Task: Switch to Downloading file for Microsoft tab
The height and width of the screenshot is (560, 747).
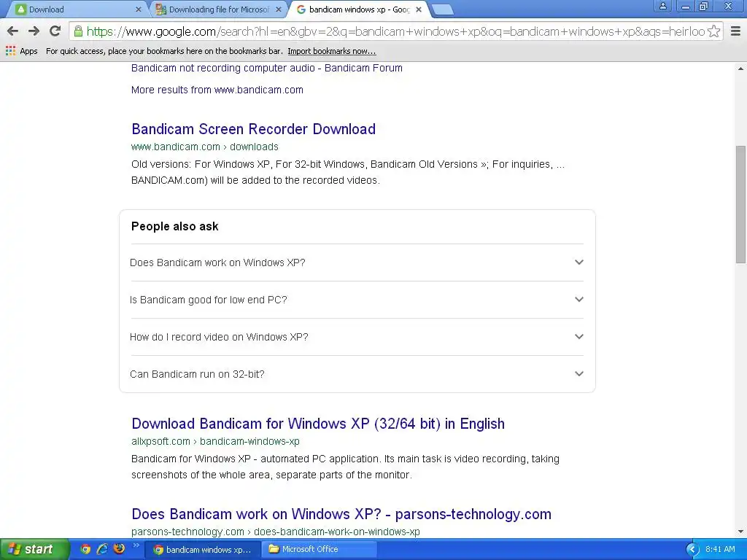Action: 219,9
